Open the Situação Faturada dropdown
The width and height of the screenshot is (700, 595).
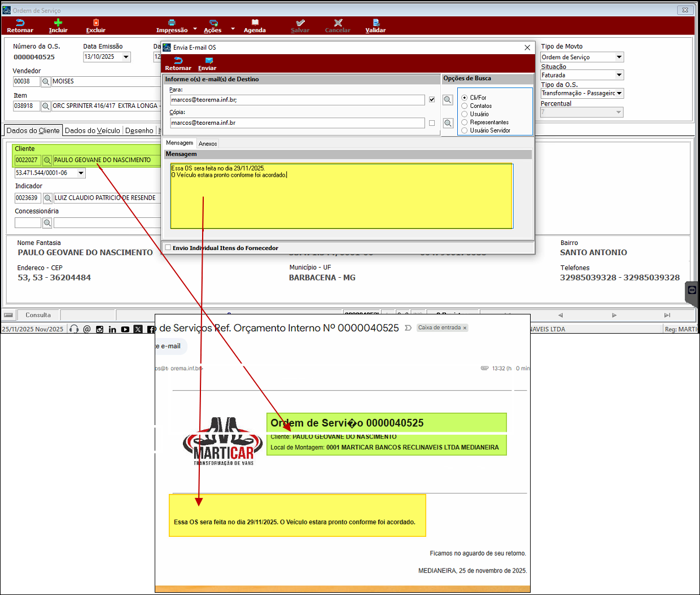coord(619,75)
